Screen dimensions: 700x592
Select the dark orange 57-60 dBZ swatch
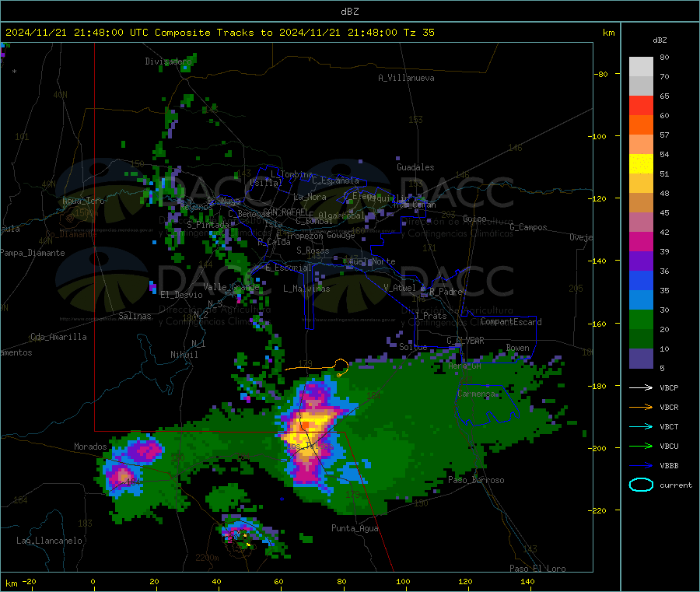coord(641,125)
